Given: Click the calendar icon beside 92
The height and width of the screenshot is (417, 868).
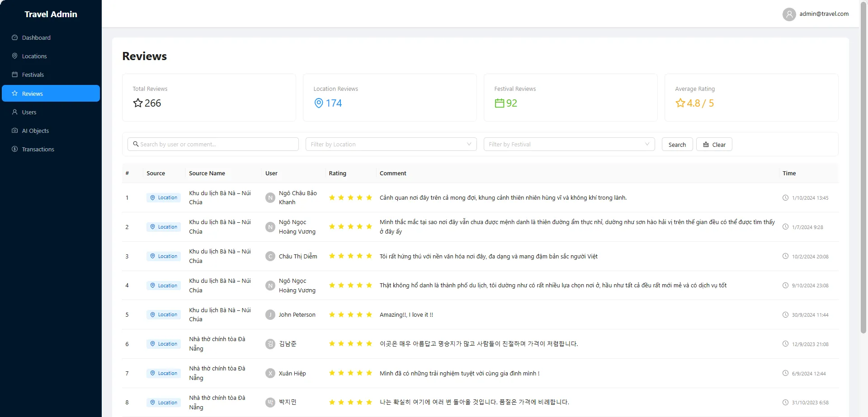Looking at the screenshot, I should point(499,103).
